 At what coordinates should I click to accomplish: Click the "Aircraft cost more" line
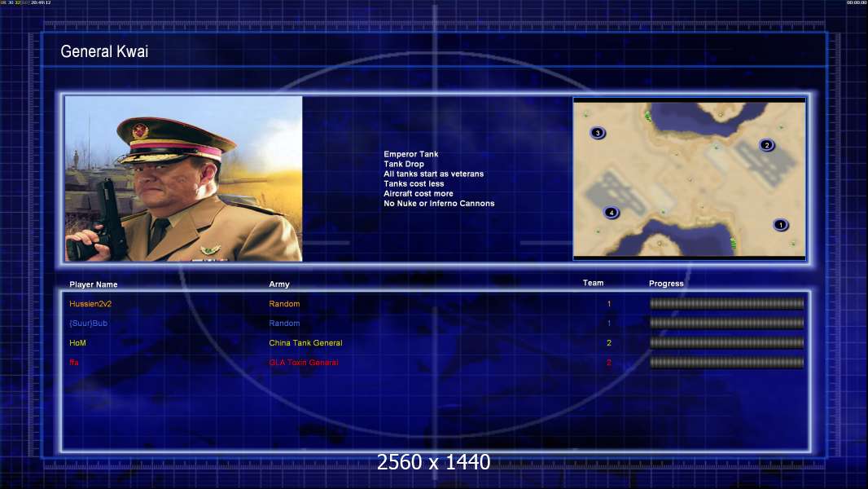pos(418,194)
